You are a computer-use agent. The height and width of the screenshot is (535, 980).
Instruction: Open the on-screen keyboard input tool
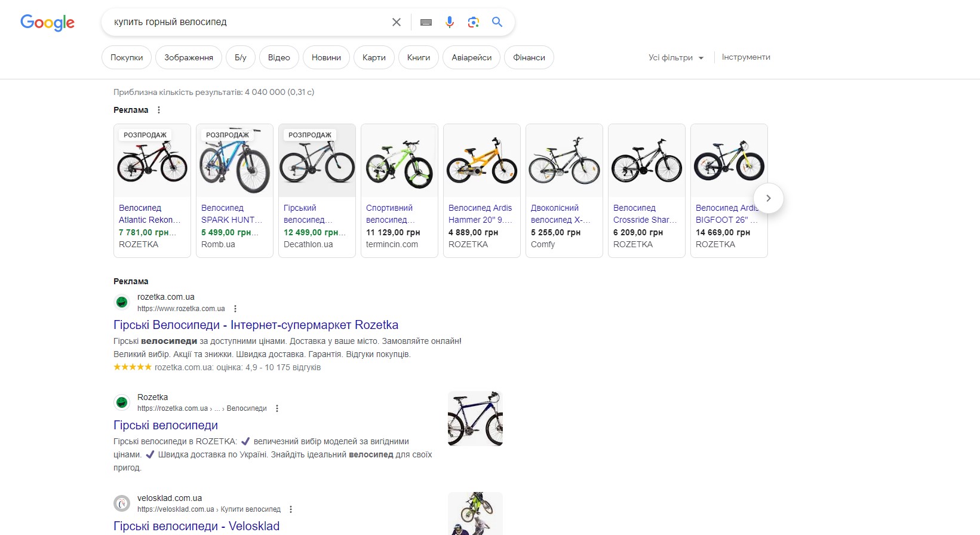click(x=426, y=22)
